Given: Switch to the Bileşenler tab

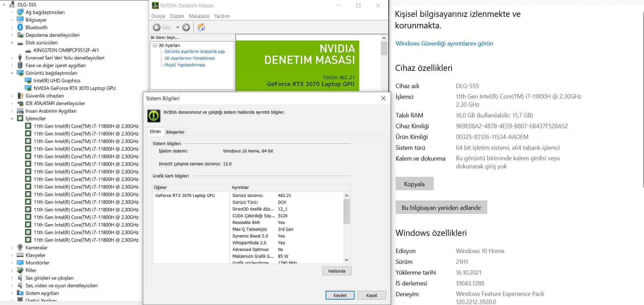Looking at the screenshot, I should click(x=175, y=132).
